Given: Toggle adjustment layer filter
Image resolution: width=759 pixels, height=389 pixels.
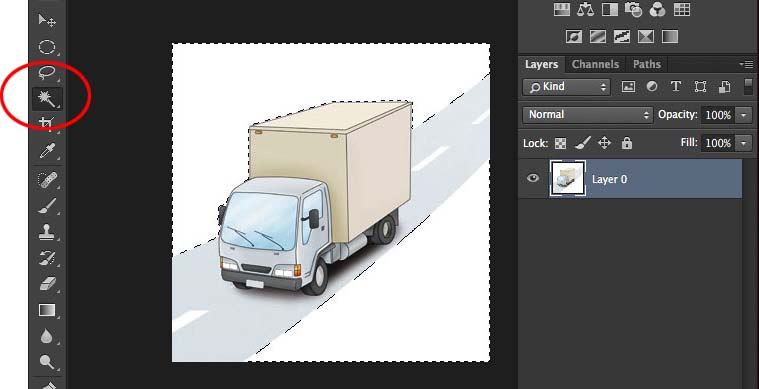Looking at the screenshot, I should [x=652, y=87].
